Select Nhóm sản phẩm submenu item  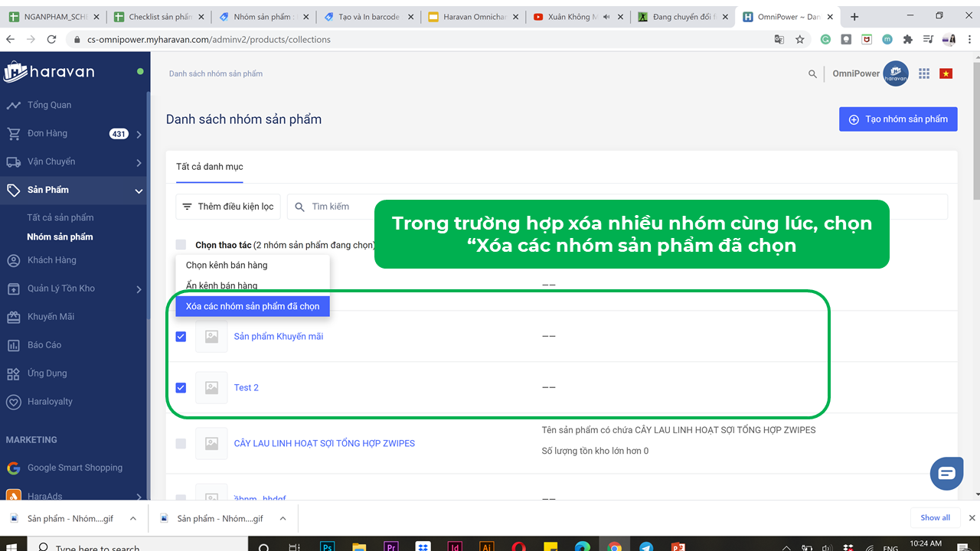pos(60,236)
